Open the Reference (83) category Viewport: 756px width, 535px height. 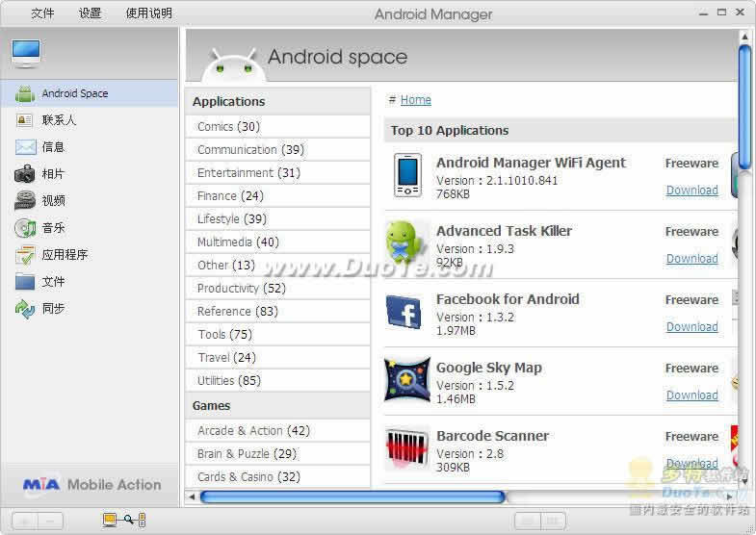click(277, 312)
